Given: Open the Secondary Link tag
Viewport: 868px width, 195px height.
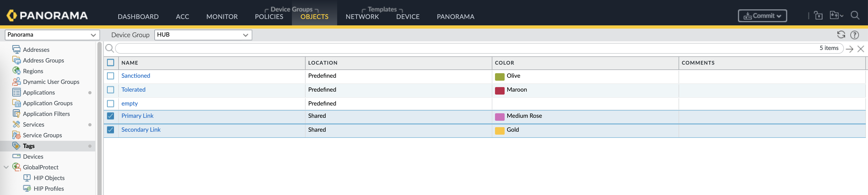Looking at the screenshot, I should click(x=141, y=130).
